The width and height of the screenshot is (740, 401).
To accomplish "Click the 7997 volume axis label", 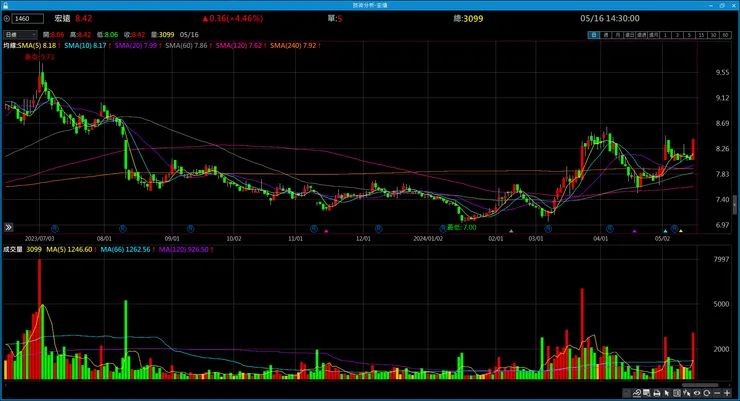I will tap(722, 259).
